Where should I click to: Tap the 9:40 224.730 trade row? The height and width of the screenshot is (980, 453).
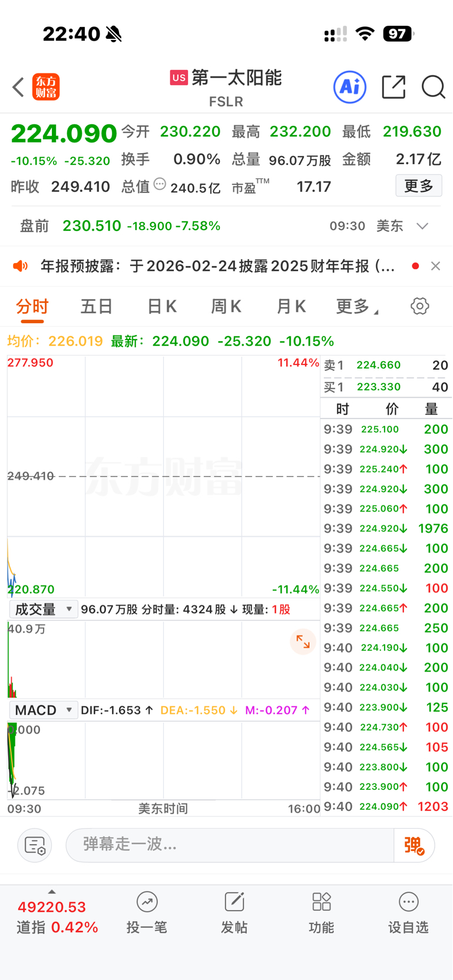tap(386, 727)
